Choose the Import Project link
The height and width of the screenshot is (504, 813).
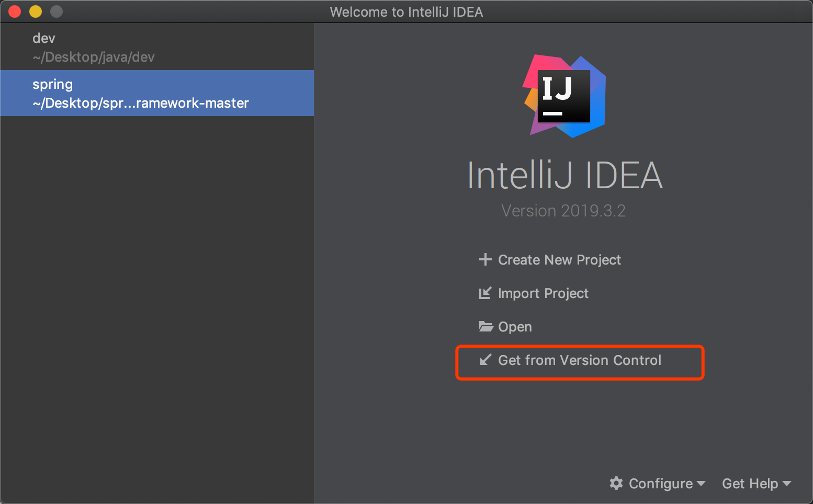(x=543, y=293)
